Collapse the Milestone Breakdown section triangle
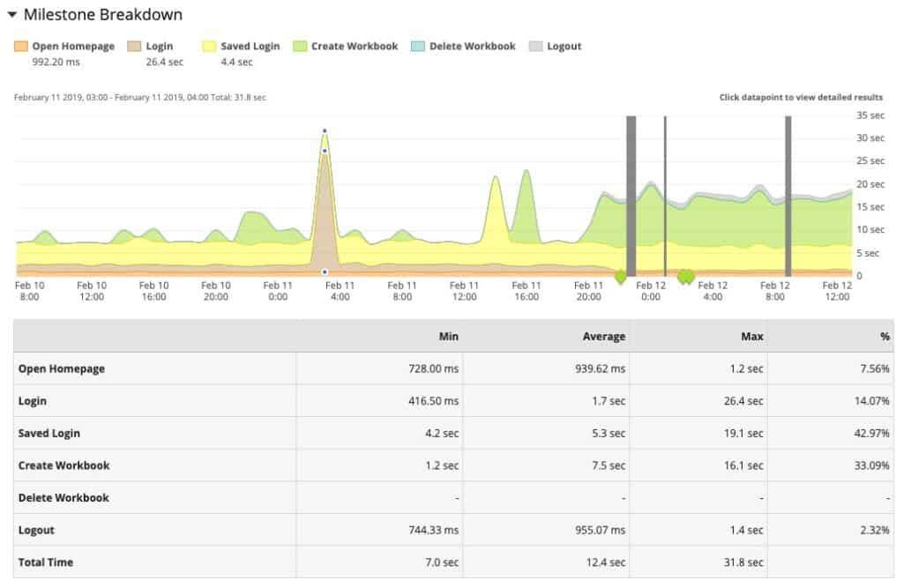The height and width of the screenshot is (588, 903). [x=11, y=14]
